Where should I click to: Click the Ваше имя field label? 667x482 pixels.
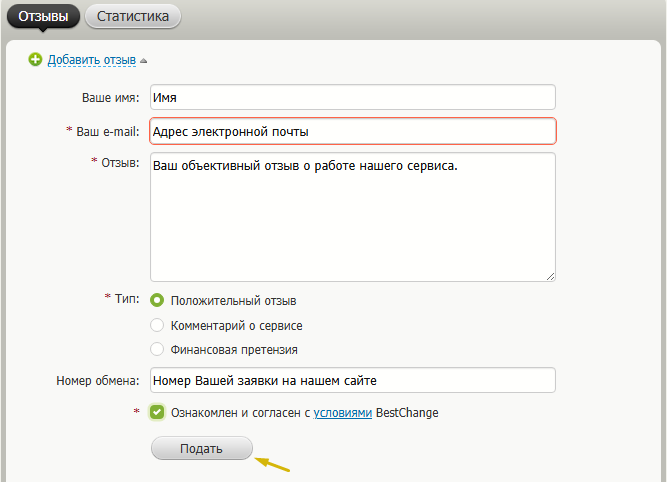click(x=110, y=98)
